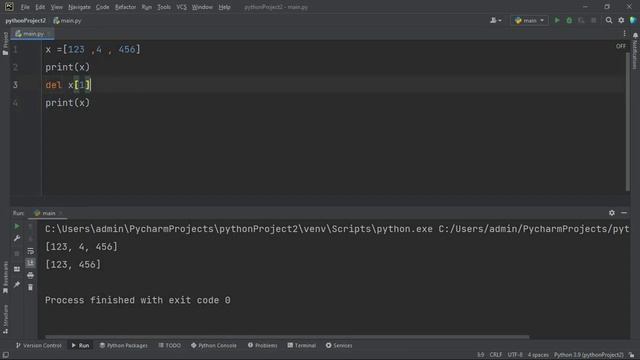Click the console horizontal scrollbar
The height and width of the screenshot is (360, 640).
[x=287, y=337]
